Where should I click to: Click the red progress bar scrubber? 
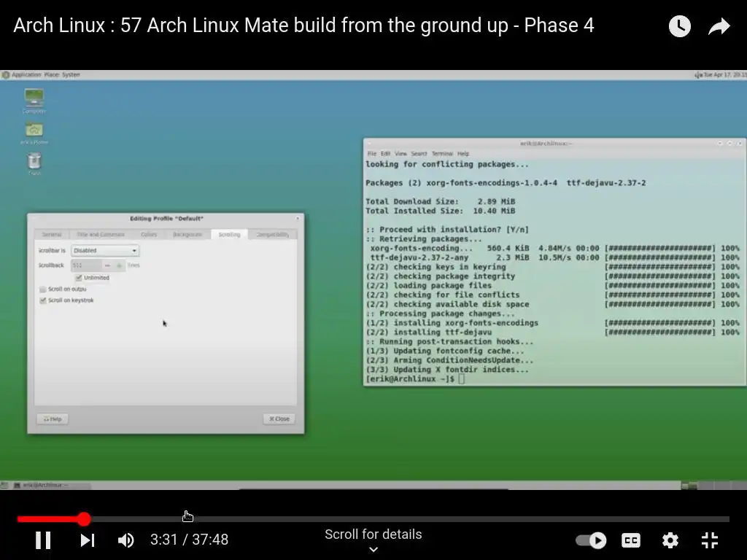[84, 518]
